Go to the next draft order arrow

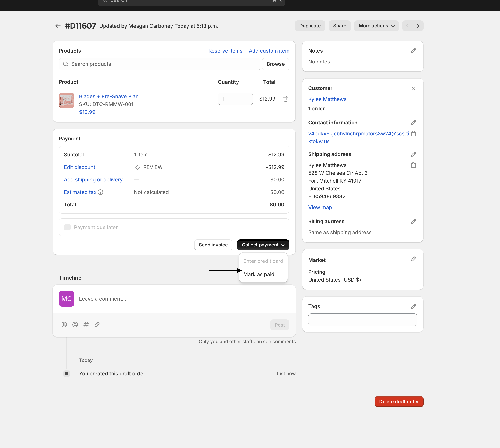click(x=418, y=26)
